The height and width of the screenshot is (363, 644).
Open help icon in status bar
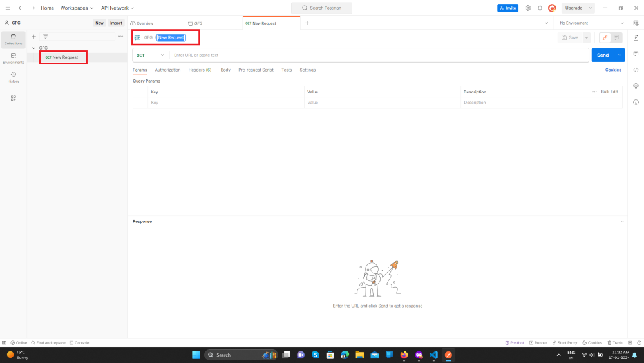pos(639,343)
